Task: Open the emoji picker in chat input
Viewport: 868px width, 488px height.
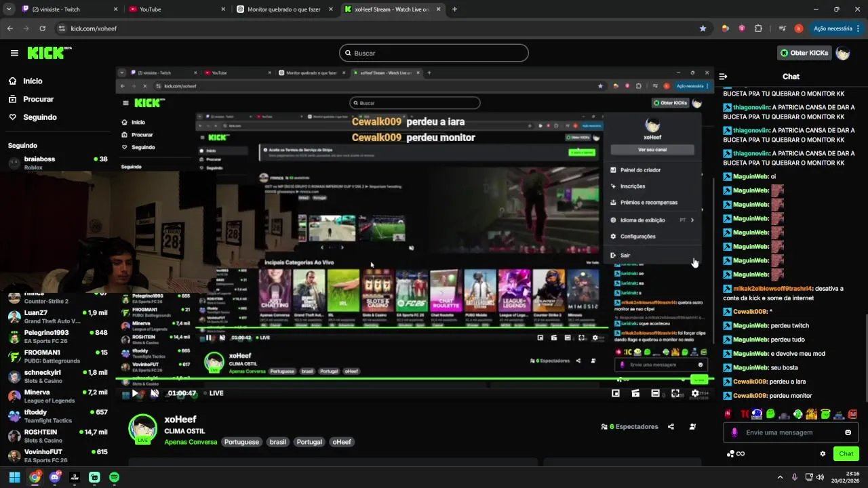Action: pos(848,432)
